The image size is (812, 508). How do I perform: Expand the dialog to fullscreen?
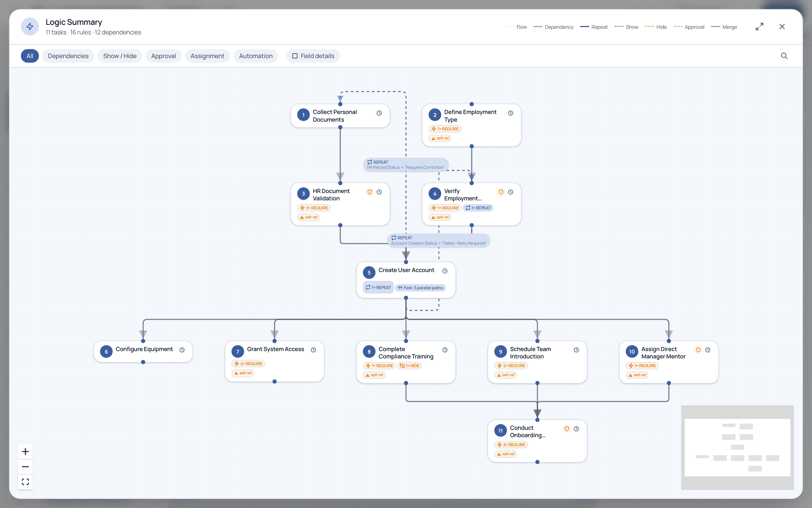(x=759, y=27)
